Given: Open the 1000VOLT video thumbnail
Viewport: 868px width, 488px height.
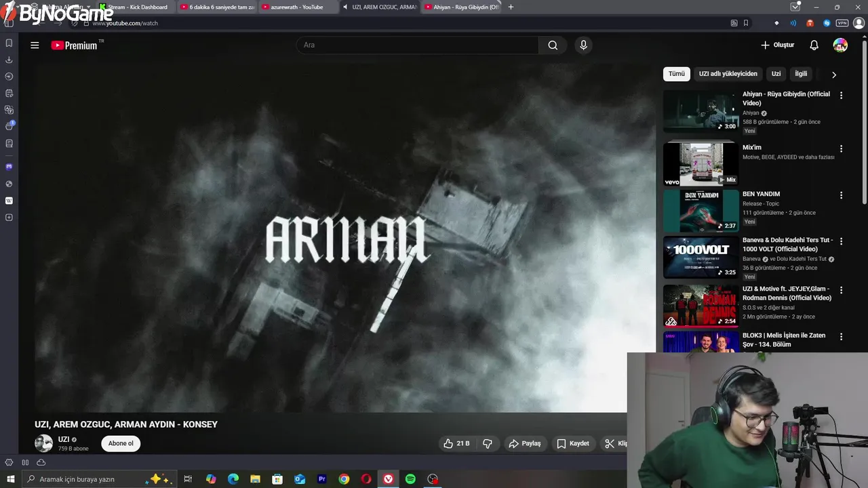Looking at the screenshot, I should pyautogui.click(x=701, y=257).
